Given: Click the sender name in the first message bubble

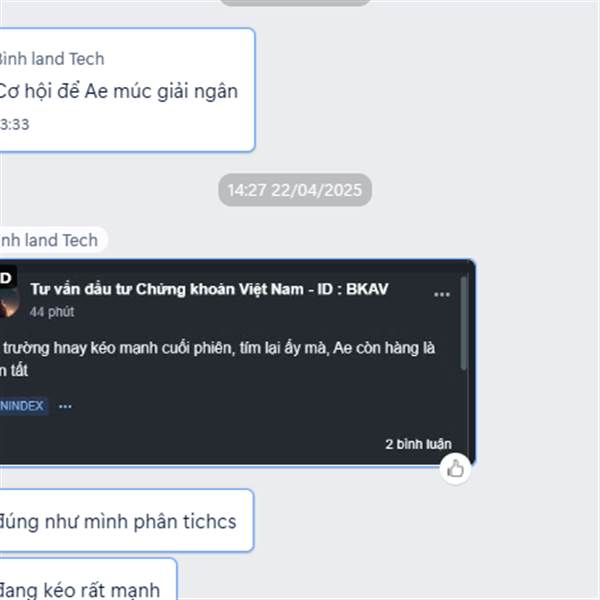Looking at the screenshot, I should (x=52, y=59).
